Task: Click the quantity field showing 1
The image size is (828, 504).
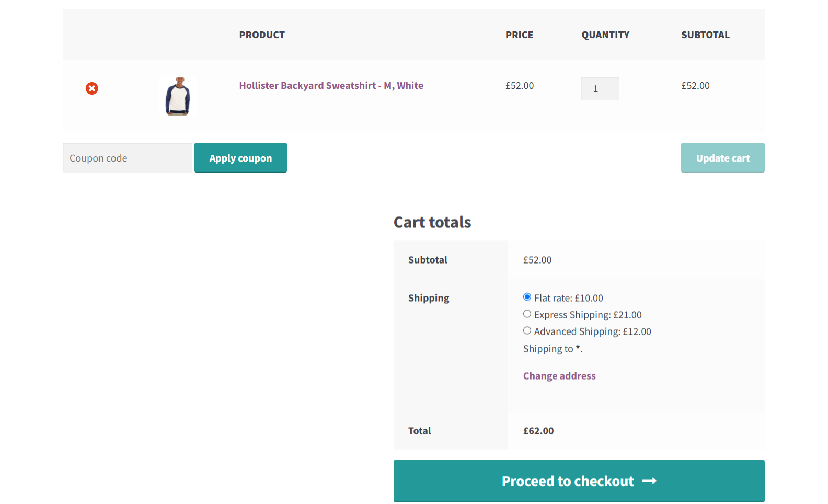Action: pos(600,88)
